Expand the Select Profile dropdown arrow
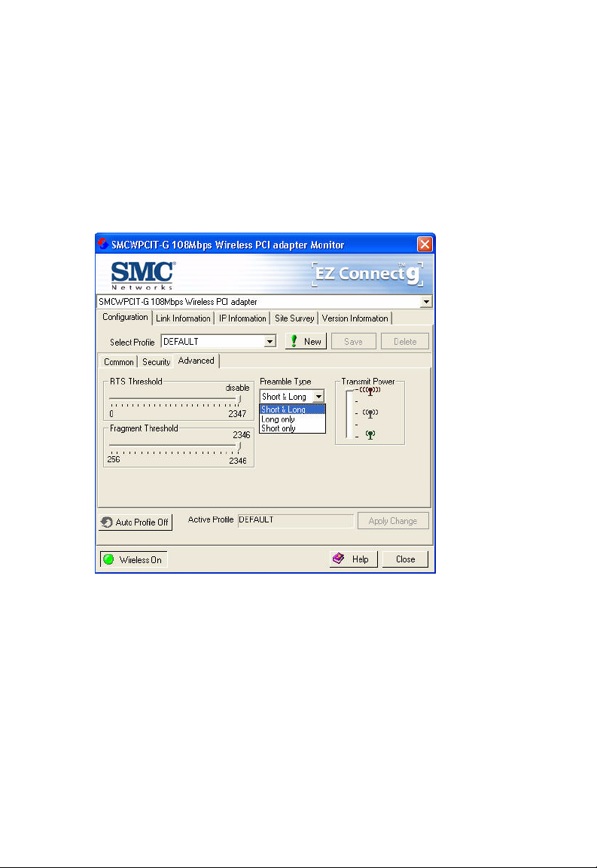Viewport: 597px width, 868px height. pyautogui.click(x=270, y=342)
